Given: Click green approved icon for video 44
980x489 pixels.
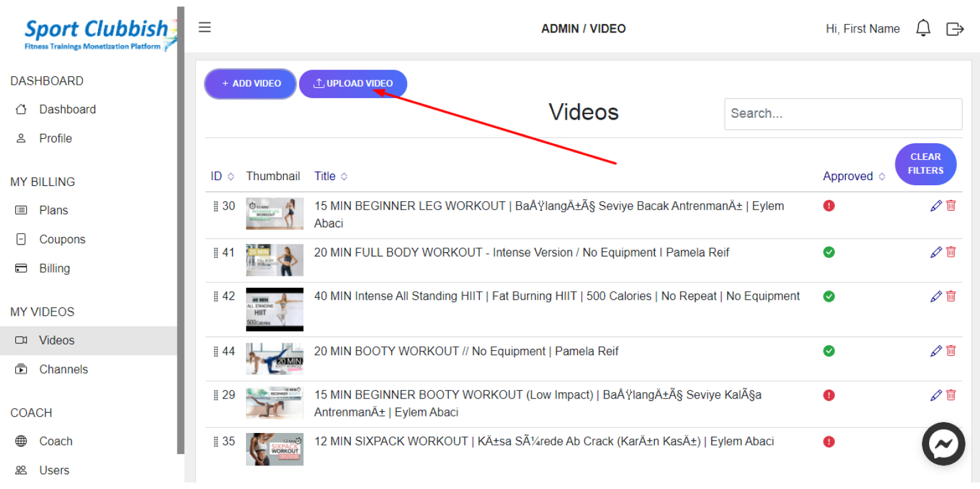Looking at the screenshot, I should pos(829,351).
